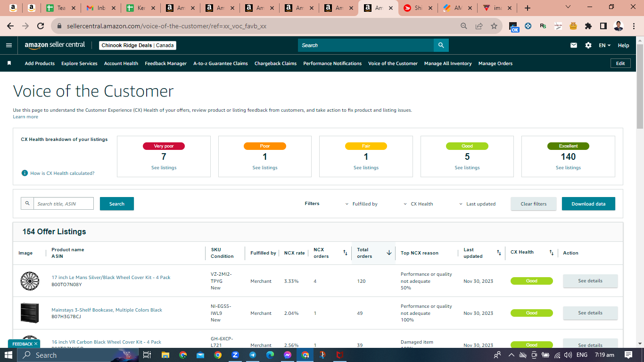Open Telegram from the taskbar
The height and width of the screenshot is (362, 644).
point(253,355)
